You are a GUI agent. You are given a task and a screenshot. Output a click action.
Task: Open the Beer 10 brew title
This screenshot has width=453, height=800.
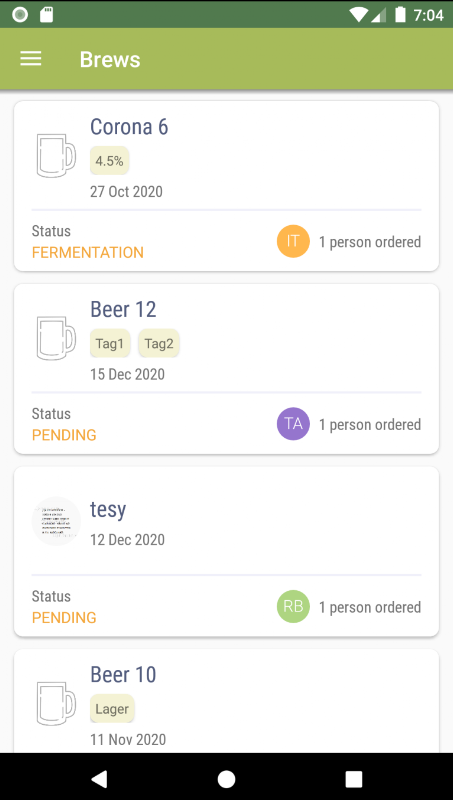point(123,674)
